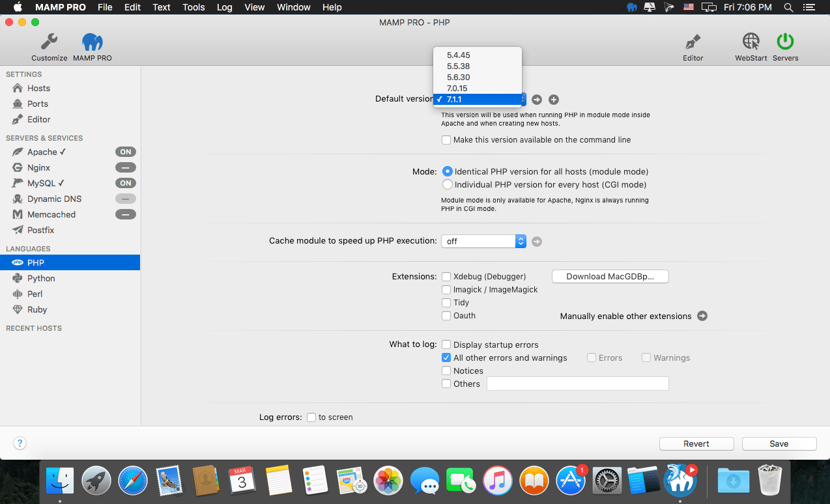Screen dimensions: 830x504
Task: Click the plus icon beside Default version
Action: [x=554, y=100]
